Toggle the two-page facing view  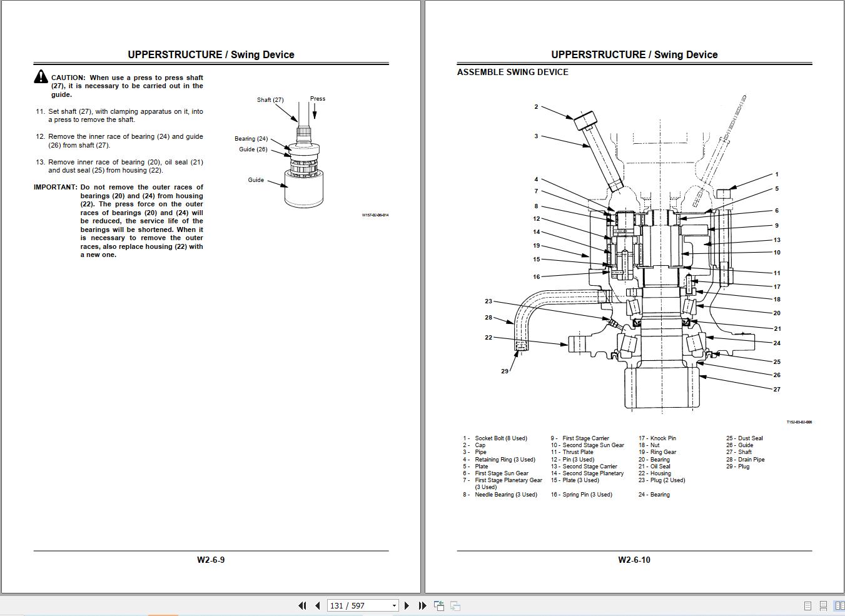pos(839,605)
